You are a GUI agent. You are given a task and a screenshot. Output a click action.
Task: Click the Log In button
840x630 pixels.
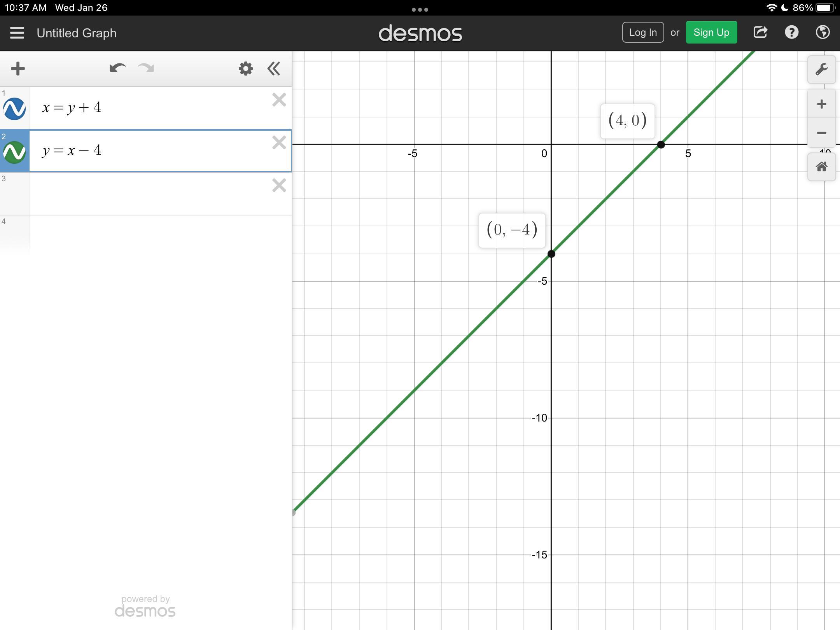642,33
